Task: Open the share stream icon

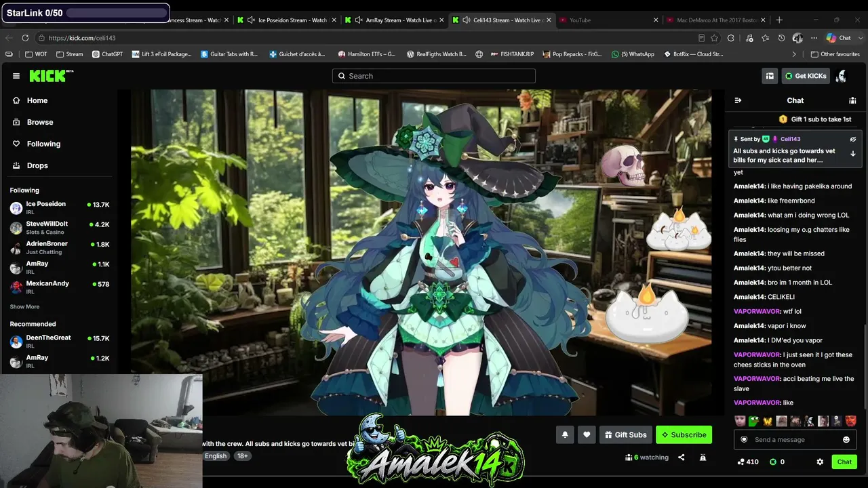Action: [x=682, y=457]
